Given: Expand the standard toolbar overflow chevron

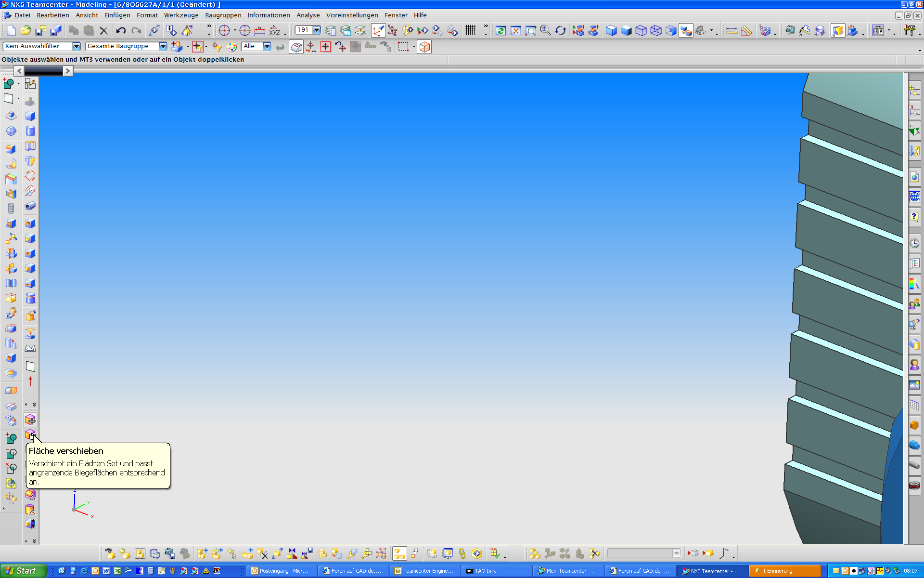Looking at the screenshot, I should tap(209, 26).
